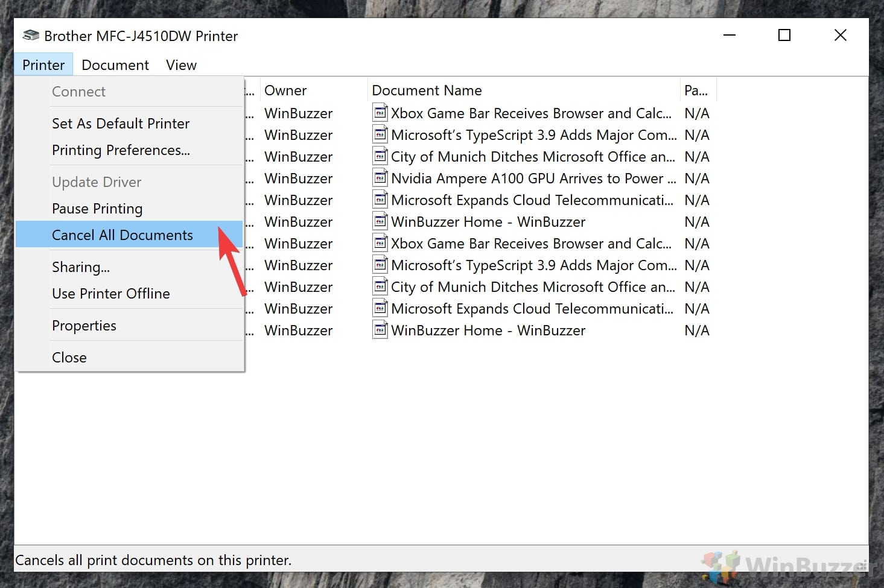Viewport: 884px width, 588px height.
Task: Click document icon for Nvidia Ampere A100 row
Action: click(x=380, y=178)
